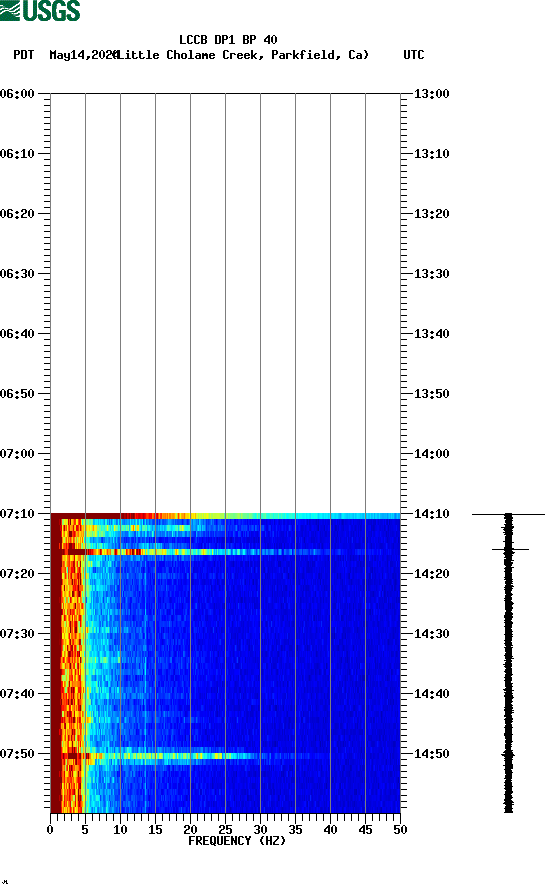552x893 pixels.
Task: Click the 30 Hz frequency axis label
Action: click(x=260, y=830)
